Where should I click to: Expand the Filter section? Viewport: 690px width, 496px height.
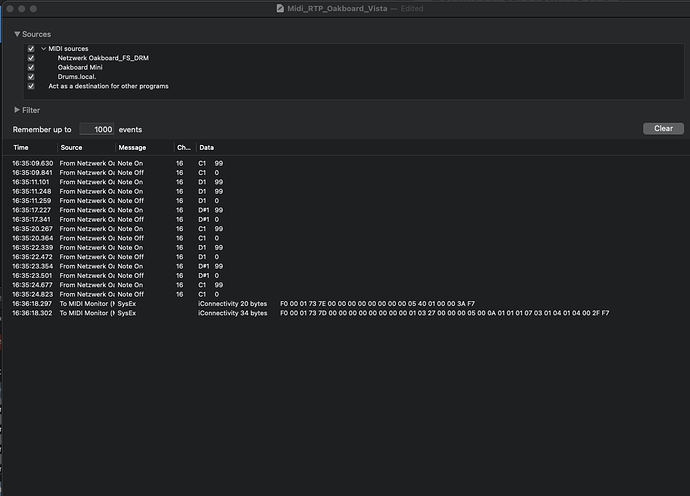pyautogui.click(x=17, y=110)
